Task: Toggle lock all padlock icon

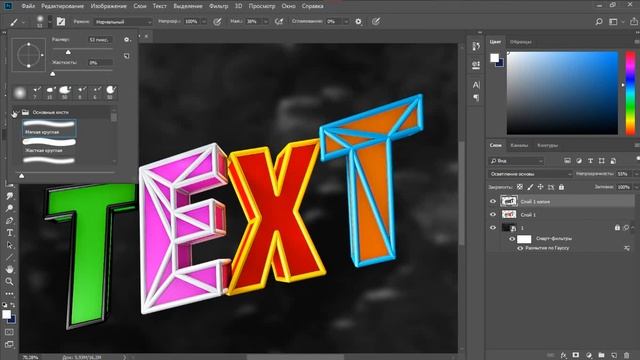Action: point(561,187)
